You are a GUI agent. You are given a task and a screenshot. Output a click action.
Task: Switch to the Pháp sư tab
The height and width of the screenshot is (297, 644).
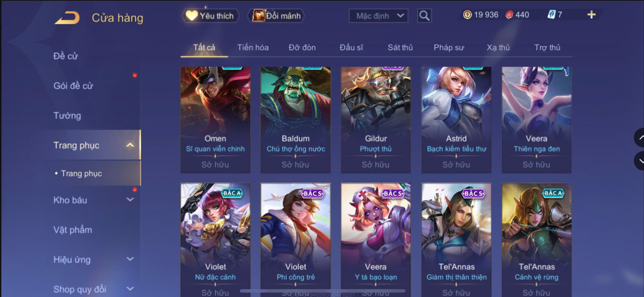pos(449,48)
